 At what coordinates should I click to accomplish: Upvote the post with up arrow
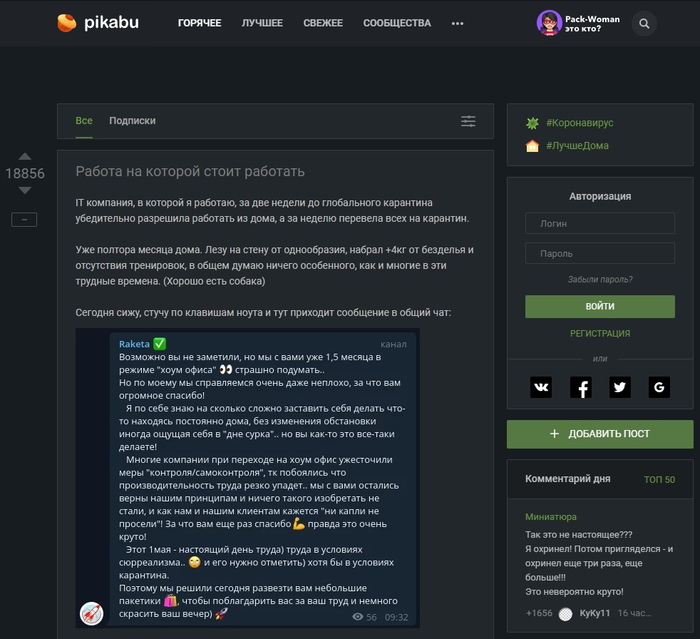coord(25,156)
